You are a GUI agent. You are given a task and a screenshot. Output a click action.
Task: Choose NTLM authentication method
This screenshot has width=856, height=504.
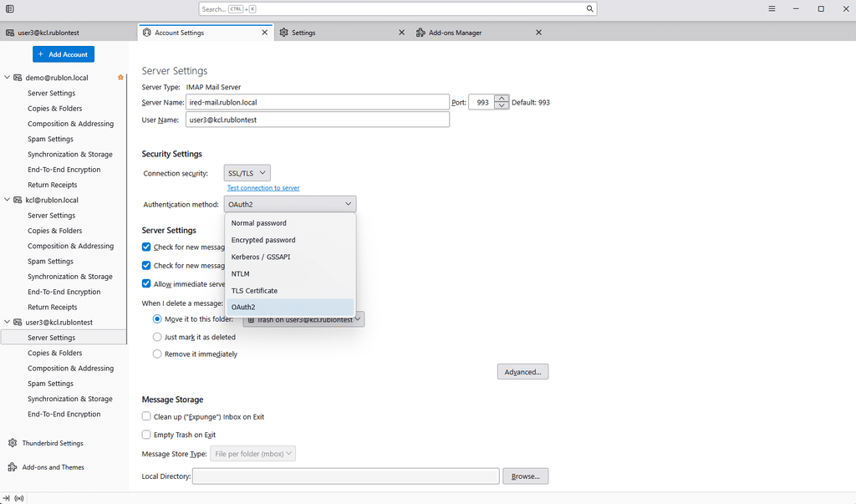(290, 273)
